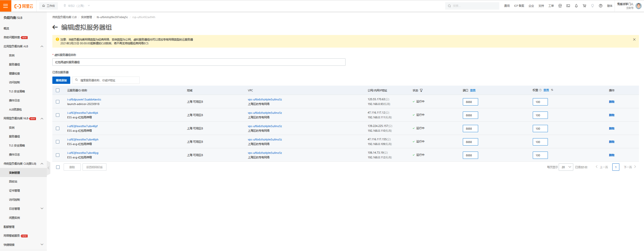644x251 pixels.
Task: Open the API tool icon in header
Action: point(560,6)
